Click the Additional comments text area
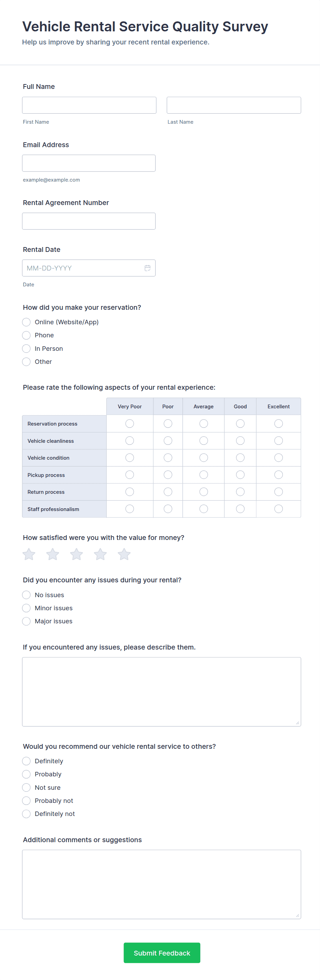Screen dimensions: 320x980 pos(161,884)
